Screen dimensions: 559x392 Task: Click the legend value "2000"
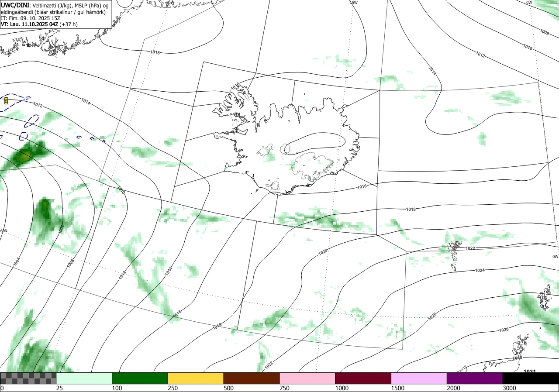click(454, 388)
